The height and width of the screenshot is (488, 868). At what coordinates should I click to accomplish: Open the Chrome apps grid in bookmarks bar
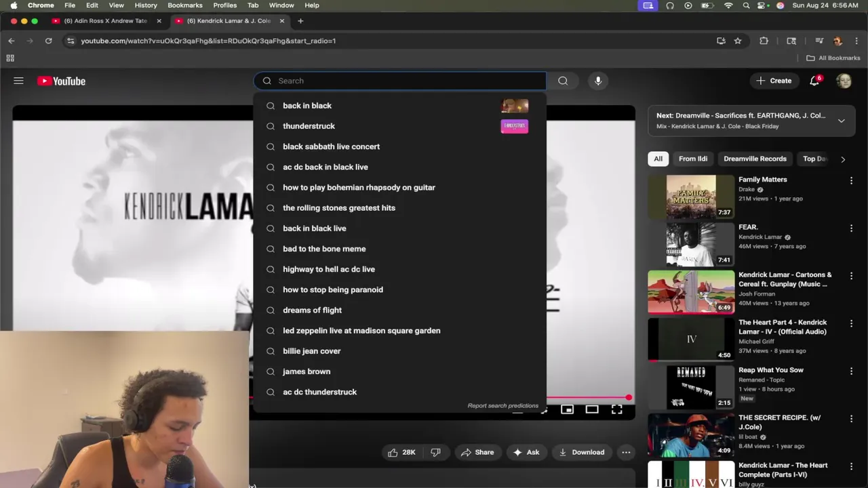point(10,58)
